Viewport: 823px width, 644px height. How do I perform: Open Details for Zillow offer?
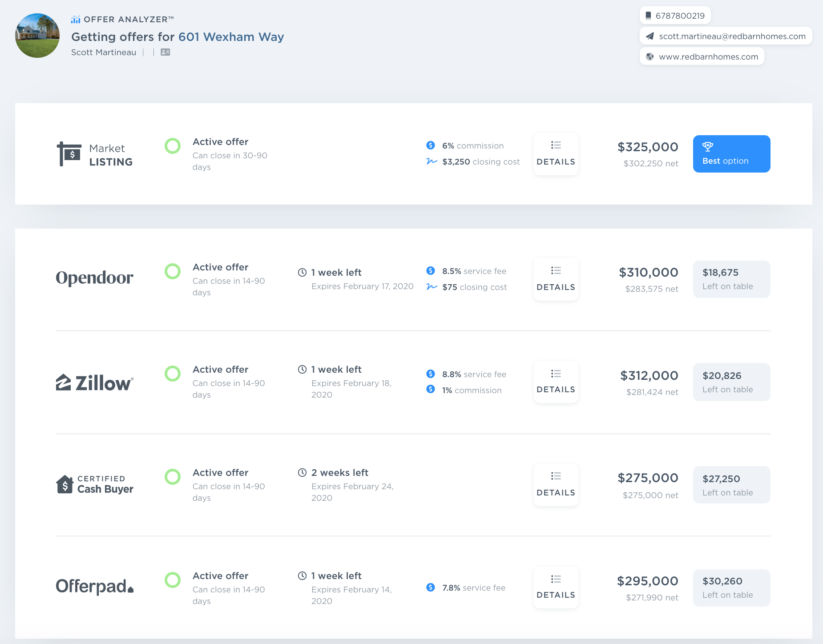(x=556, y=382)
